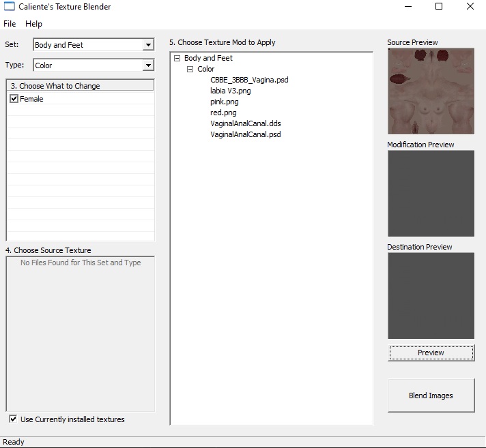Select labia V3.png texture mod

pyautogui.click(x=230, y=91)
